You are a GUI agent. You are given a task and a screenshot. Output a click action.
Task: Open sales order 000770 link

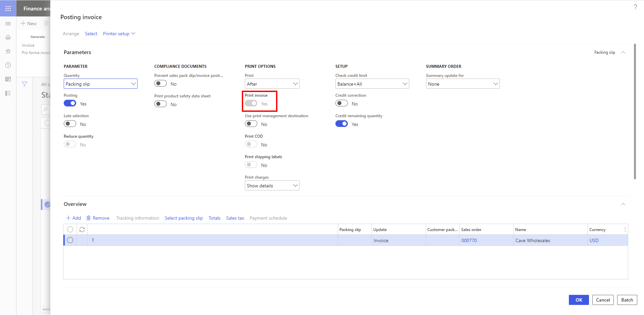[x=469, y=240]
